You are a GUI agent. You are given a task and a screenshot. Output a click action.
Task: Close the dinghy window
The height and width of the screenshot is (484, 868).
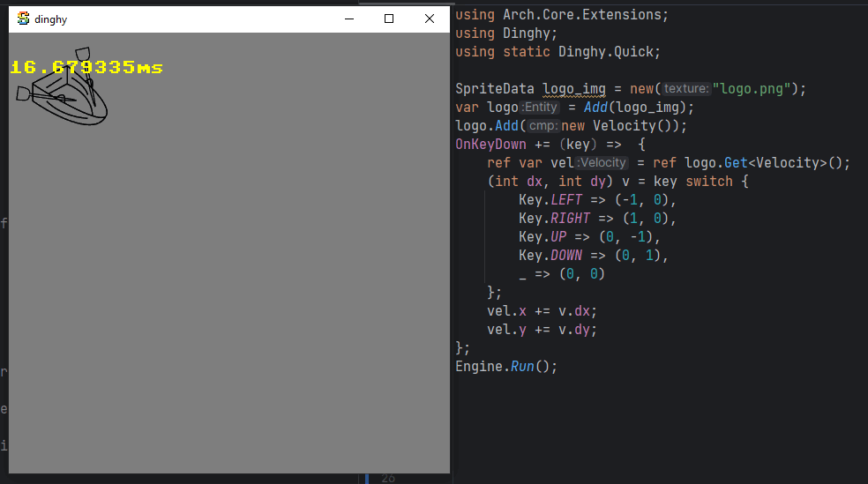(430, 19)
